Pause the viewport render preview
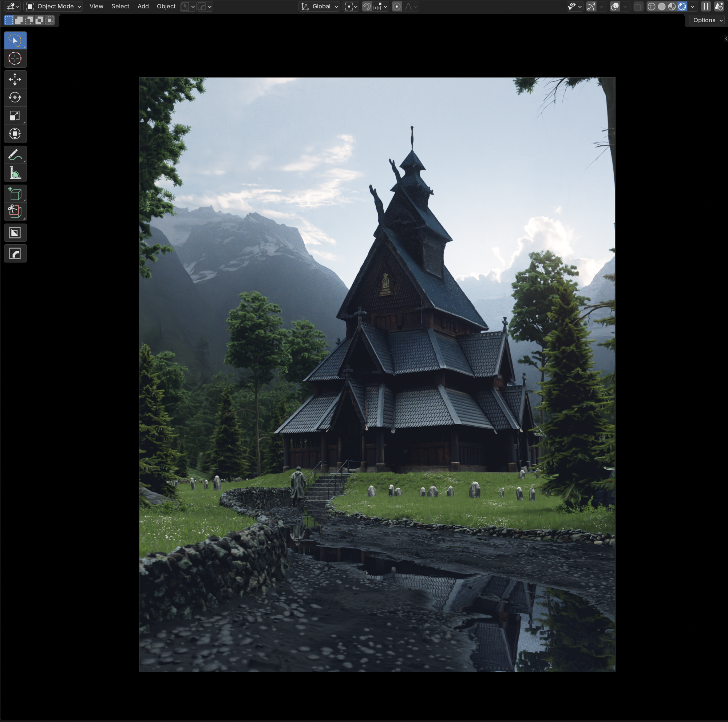The height and width of the screenshot is (722, 728). pos(706,7)
